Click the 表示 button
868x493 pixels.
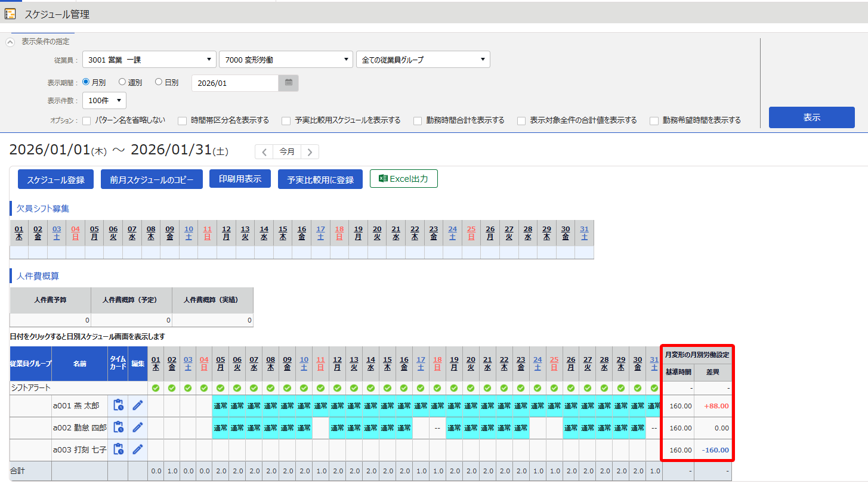(x=811, y=117)
